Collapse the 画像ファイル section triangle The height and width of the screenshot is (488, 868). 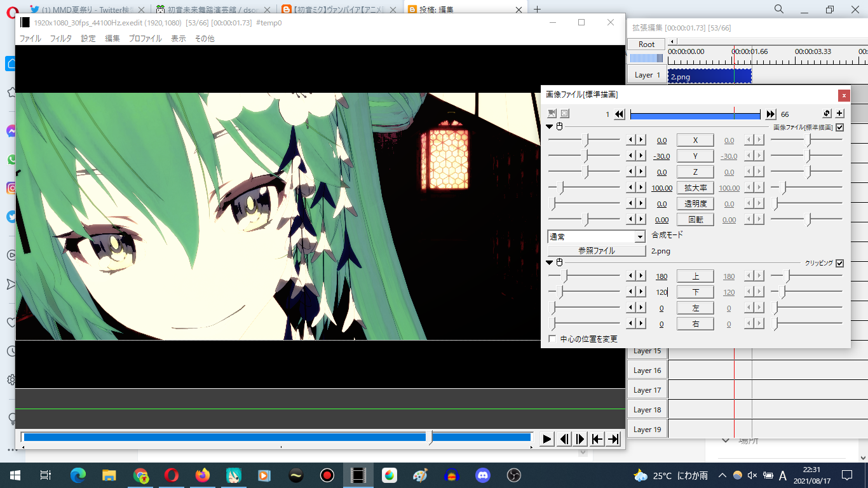550,126
